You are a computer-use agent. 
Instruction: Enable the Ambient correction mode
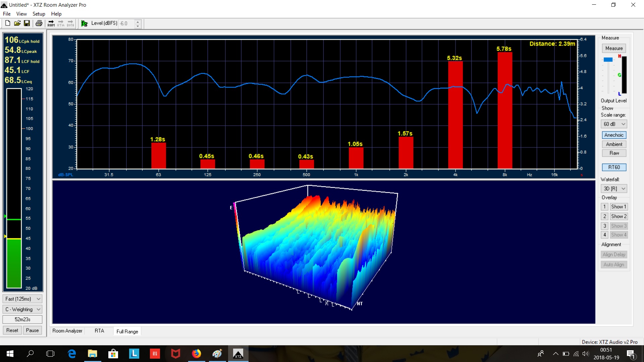pyautogui.click(x=614, y=144)
